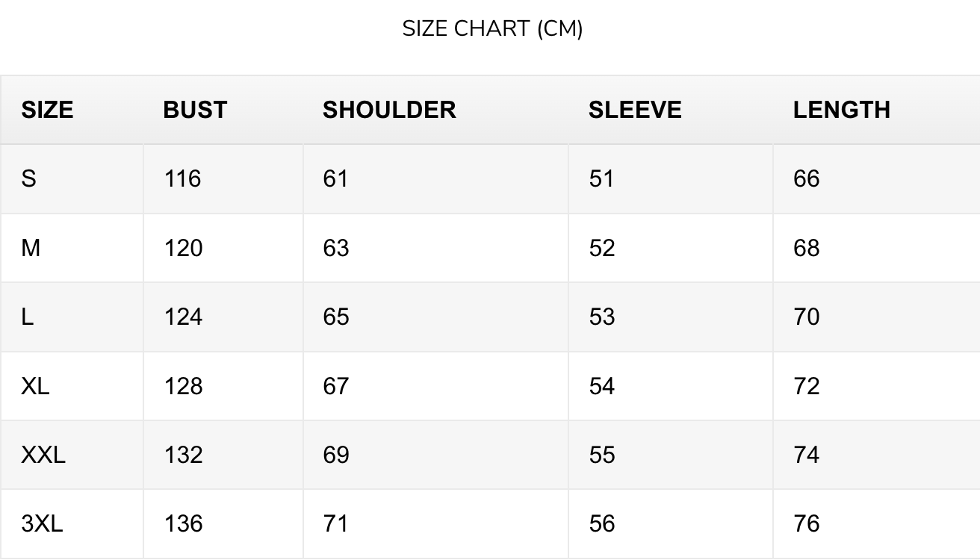The height and width of the screenshot is (560, 980).
Task: Select the bust value 124
Action: click(183, 317)
